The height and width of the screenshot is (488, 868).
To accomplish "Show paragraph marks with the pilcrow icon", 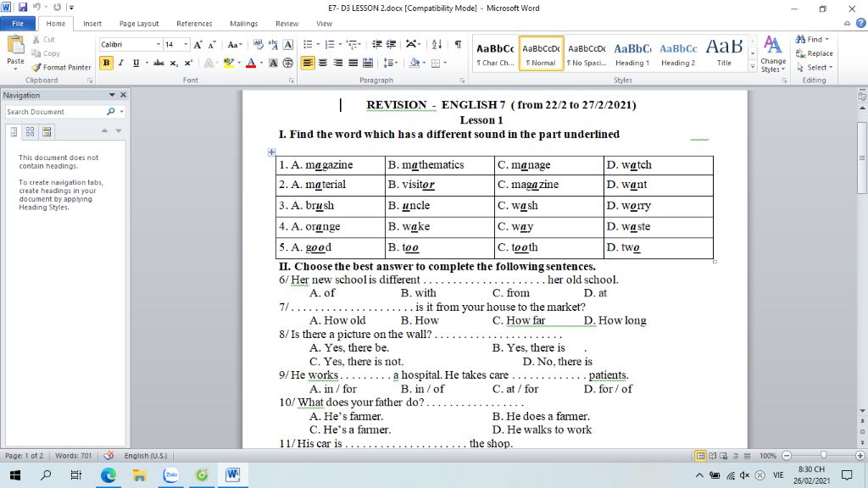I will point(458,44).
